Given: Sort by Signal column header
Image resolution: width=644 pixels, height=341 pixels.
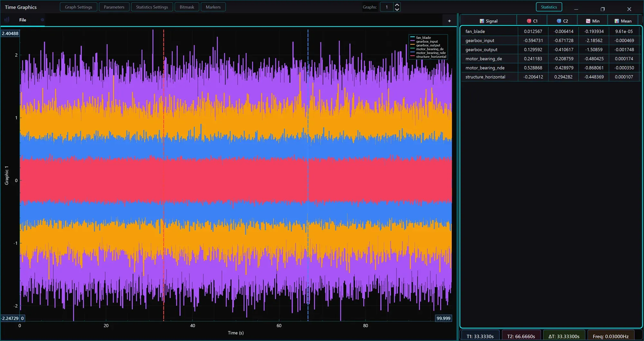Looking at the screenshot, I should pyautogui.click(x=488, y=21).
